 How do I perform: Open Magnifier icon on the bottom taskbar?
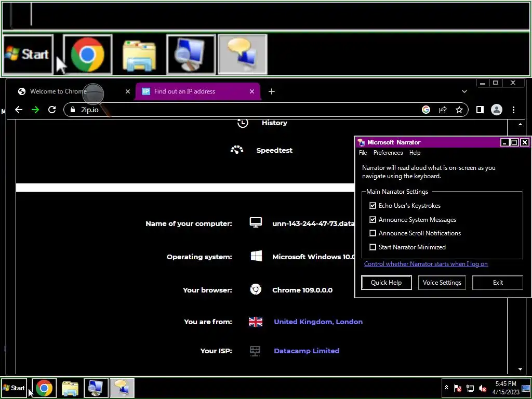[96, 388]
